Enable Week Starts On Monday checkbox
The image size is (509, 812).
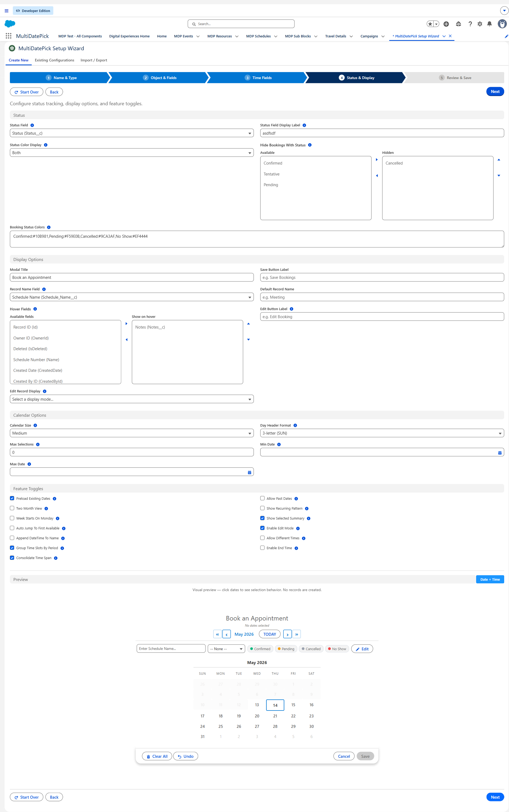click(x=12, y=518)
